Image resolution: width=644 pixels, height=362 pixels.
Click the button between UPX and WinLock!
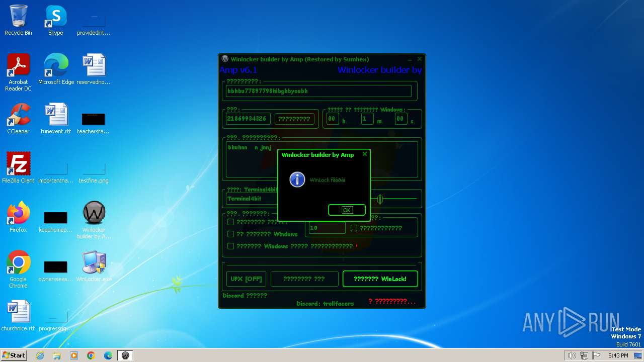coord(304,279)
